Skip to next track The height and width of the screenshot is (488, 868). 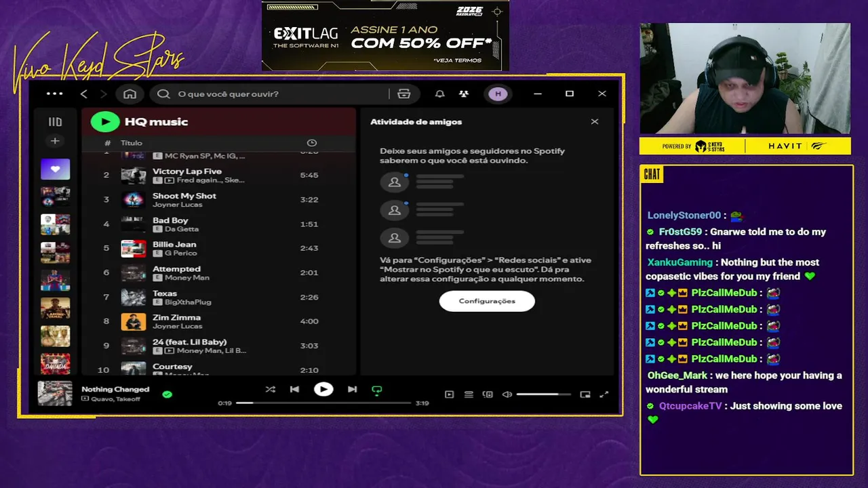[x=352, y=389]
